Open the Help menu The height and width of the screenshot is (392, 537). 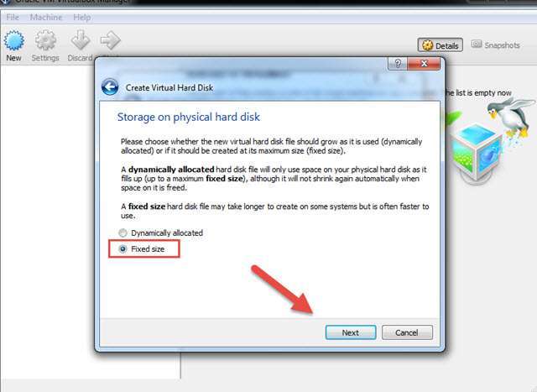[x=82, y=17]
